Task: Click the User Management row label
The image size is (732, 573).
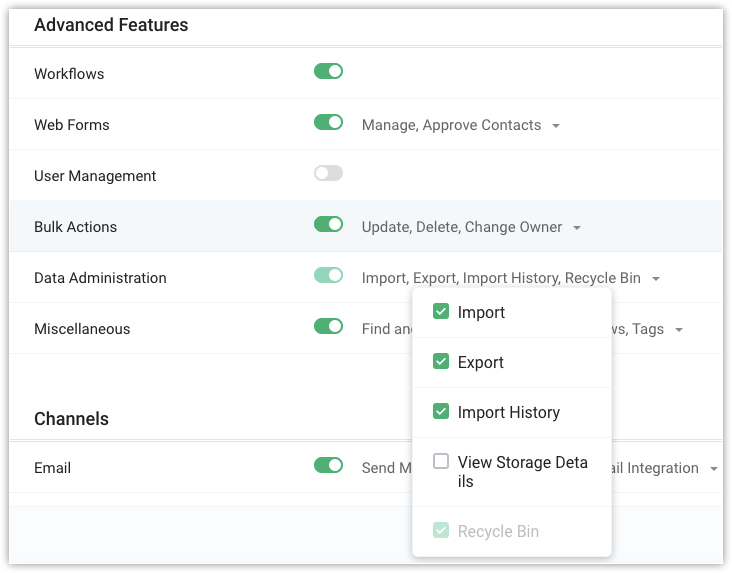Action: point(95,176)
